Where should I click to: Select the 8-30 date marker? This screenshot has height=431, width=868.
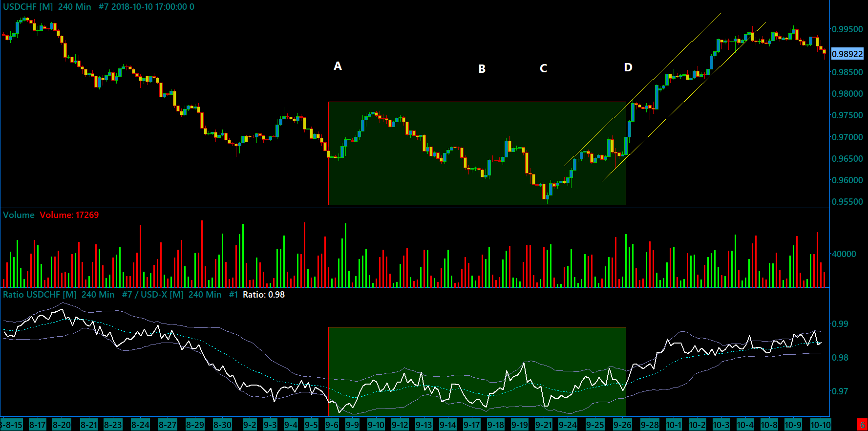[x=222, y=425]
